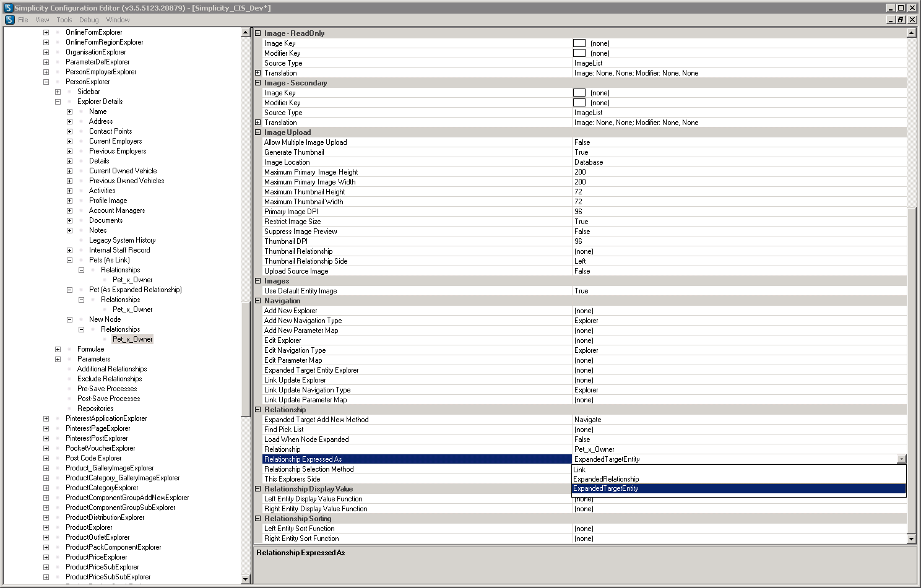This screenshot has width=921, height=588.
Task: Collapse the New Node tree node
Action: (69, 319)
